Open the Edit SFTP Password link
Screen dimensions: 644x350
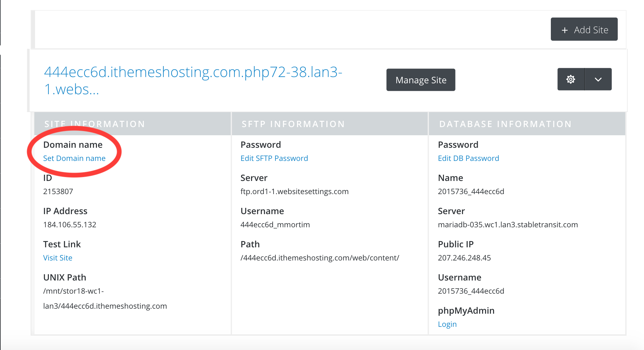click(274, 158)
